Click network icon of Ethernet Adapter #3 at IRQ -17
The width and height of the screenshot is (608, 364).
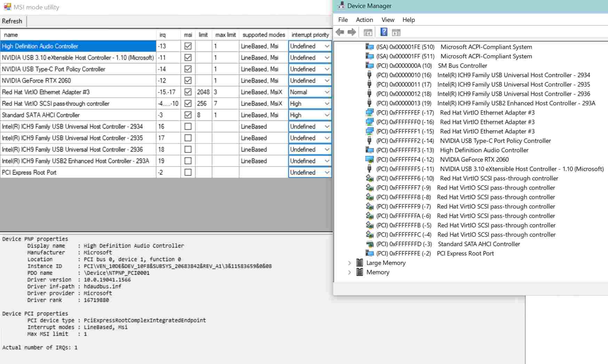coord(370,112)
